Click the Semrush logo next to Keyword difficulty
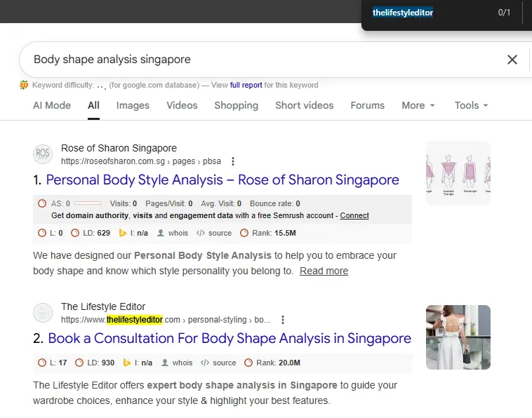532x418 pixels. tap(24, 85)
